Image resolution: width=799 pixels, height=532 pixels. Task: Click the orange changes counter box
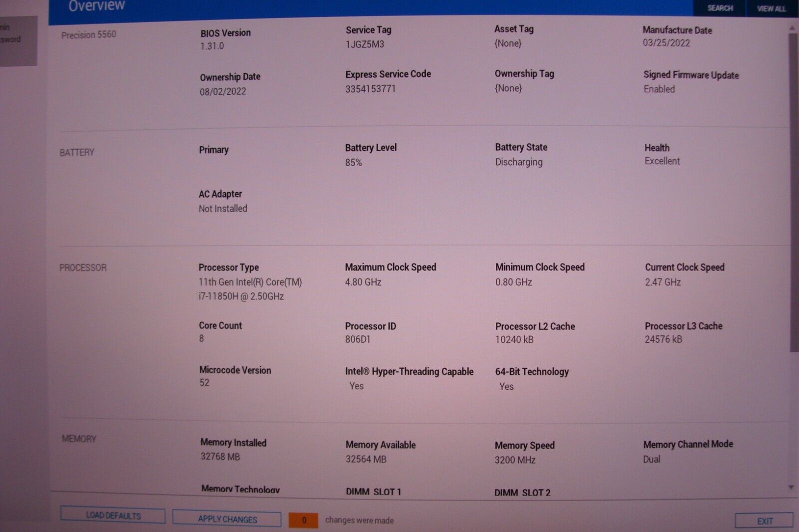click(304, 520)
